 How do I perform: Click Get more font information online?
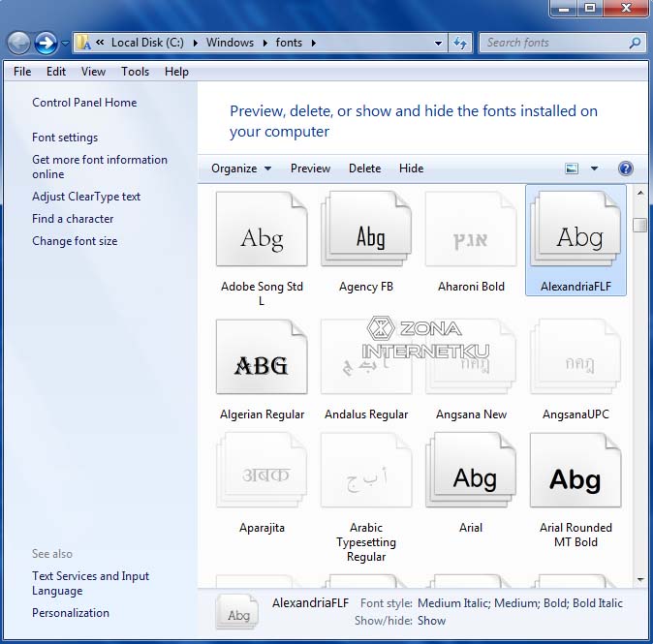100,167
